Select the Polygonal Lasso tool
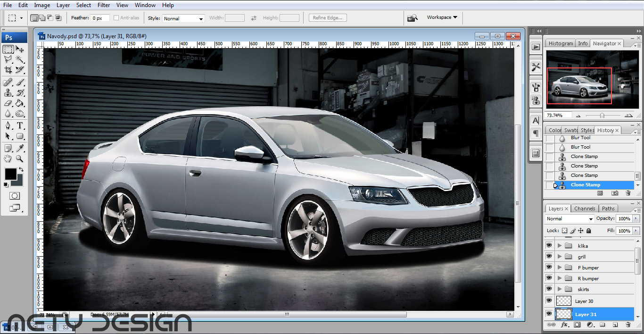Viewport: 644px width, 334px height. [8, 59]
